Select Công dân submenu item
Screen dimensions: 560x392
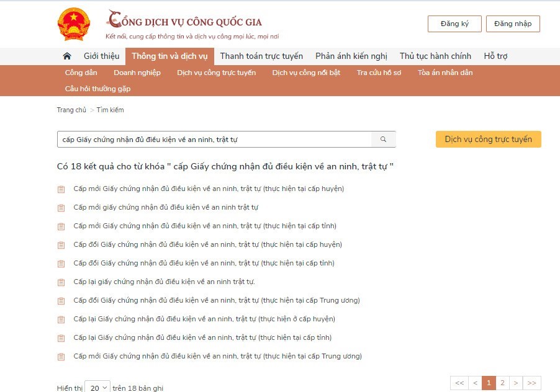click(81, 73)
